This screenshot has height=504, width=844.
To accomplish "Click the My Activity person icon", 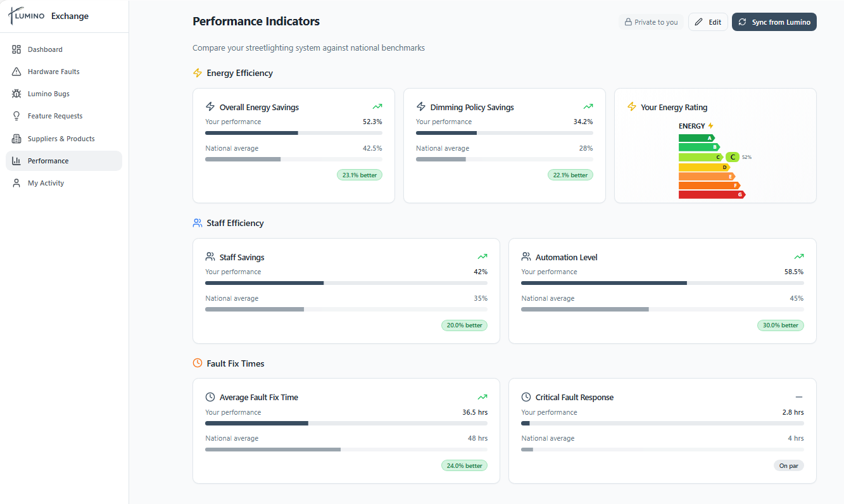I will [16, 183].
